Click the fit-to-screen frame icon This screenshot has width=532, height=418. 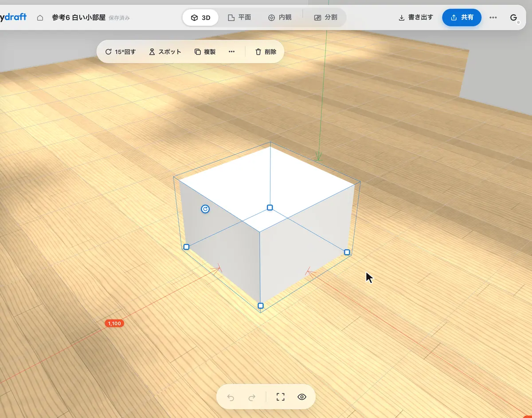coord(280,397)
